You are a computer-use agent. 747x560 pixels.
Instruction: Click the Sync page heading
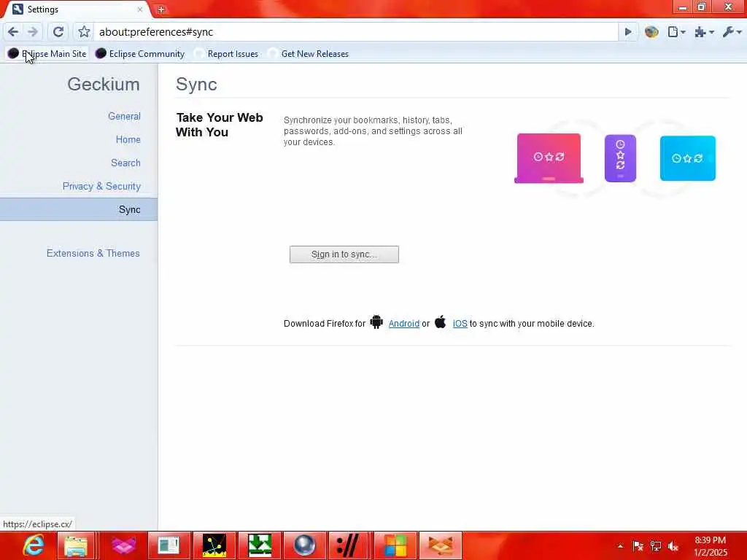pyautogui.click(x=196, y=85)
